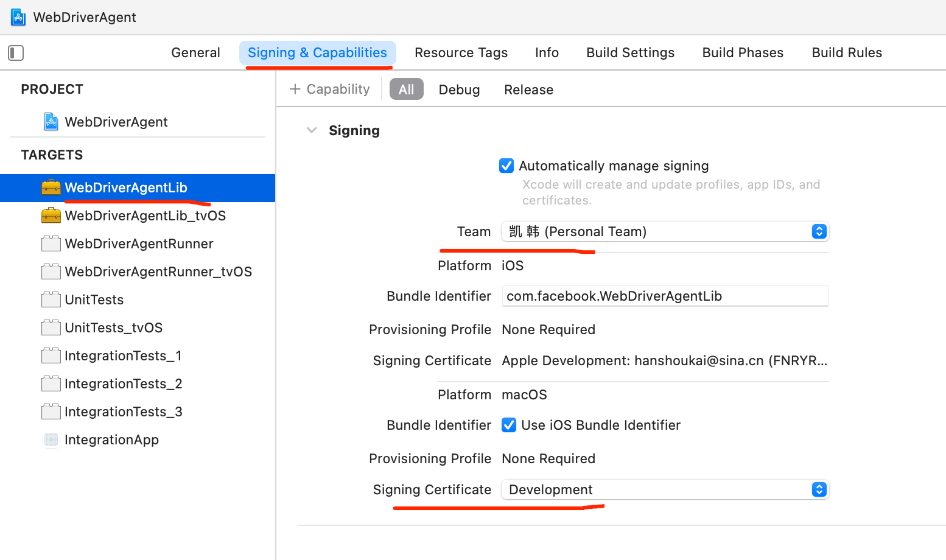
Task: Click the UnitTests bundle icon
Action: click(x=51, y=299)
